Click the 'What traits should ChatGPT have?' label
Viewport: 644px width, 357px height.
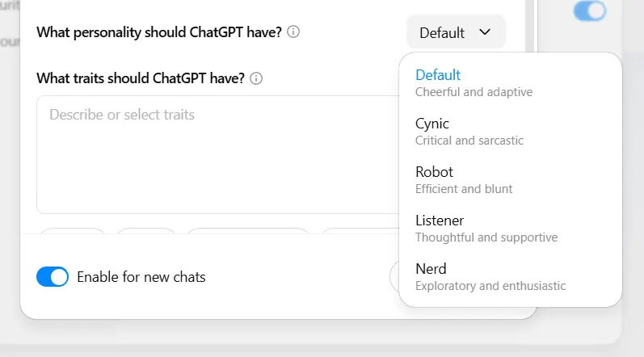pyautogui.click(x=141, y=78)
